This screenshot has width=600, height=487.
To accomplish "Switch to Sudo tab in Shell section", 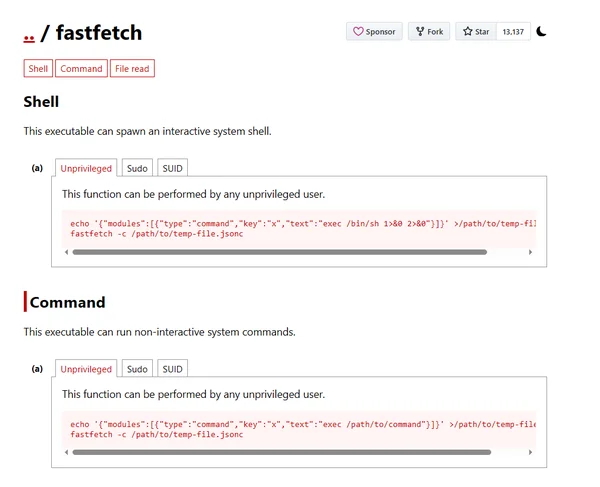I will coord(137,169).
